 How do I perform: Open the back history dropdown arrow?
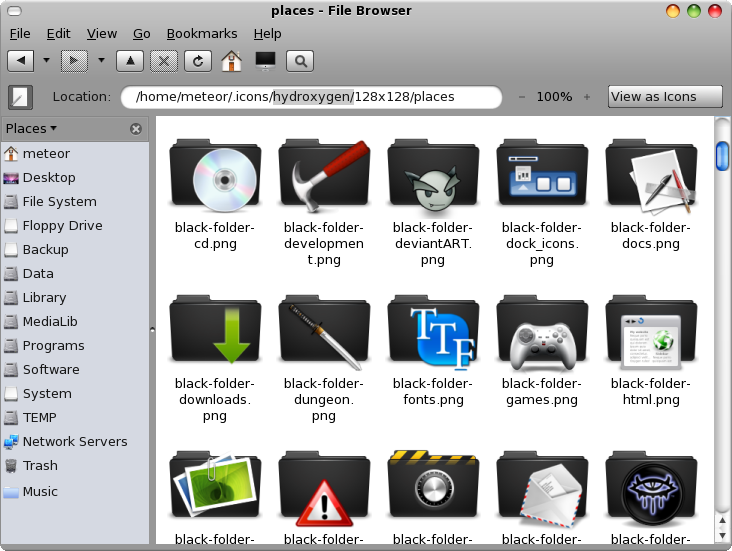[46, 60]
